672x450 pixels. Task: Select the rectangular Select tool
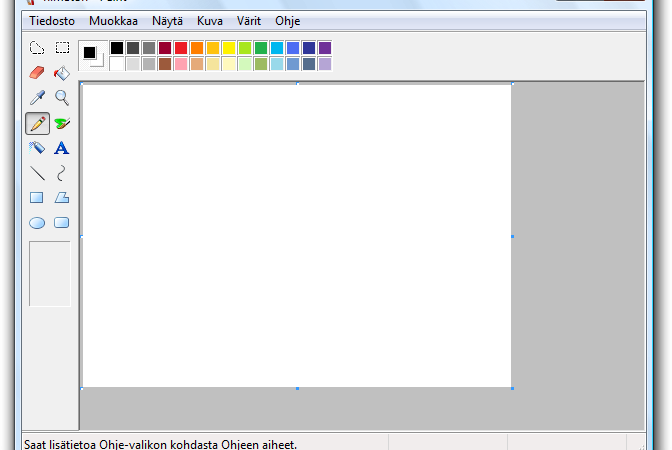(x=62, y=48)
